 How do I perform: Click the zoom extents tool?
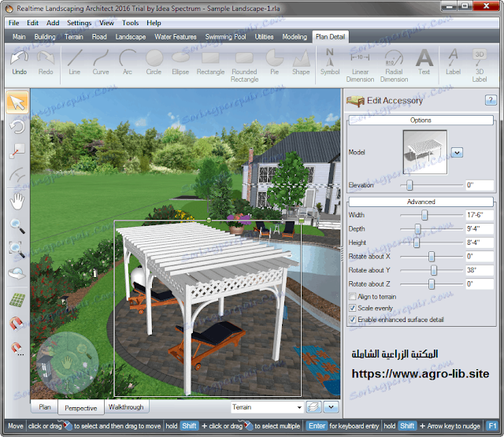pyautogui.click(x=17, y=250)
